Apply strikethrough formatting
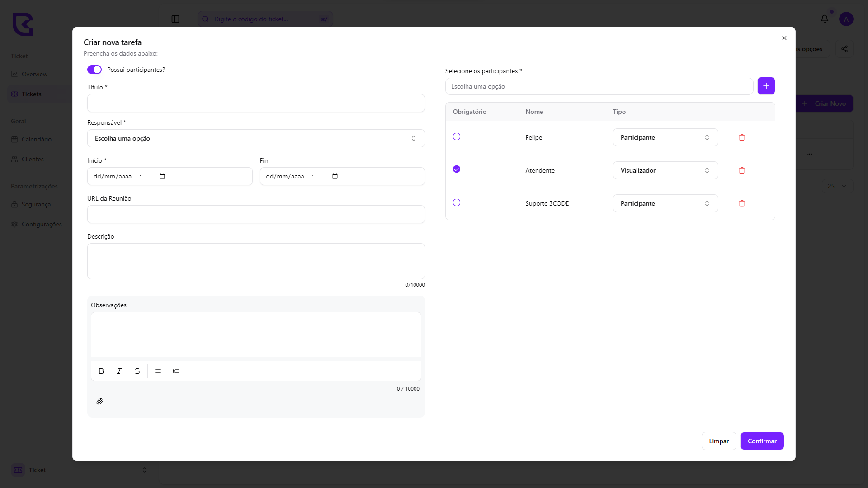Image resolution: width=868 pixels, height=488 pixels. [137, 371]
